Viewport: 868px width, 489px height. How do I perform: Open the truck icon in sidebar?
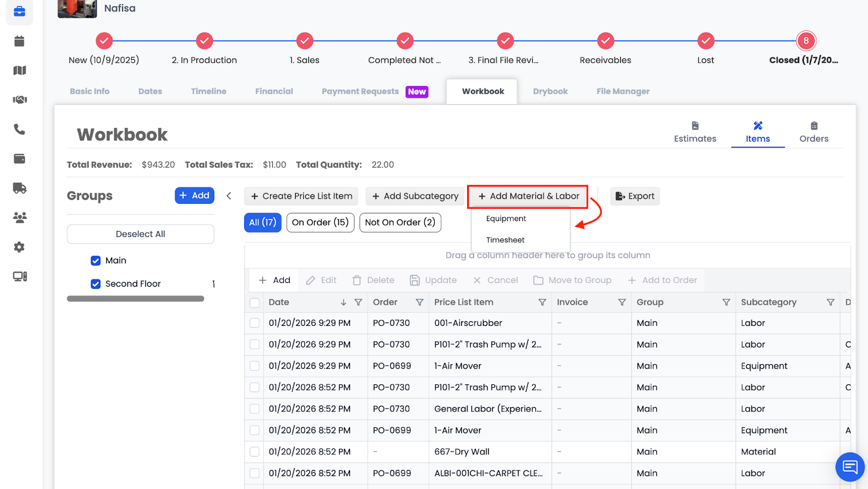[x=20, y=188]
